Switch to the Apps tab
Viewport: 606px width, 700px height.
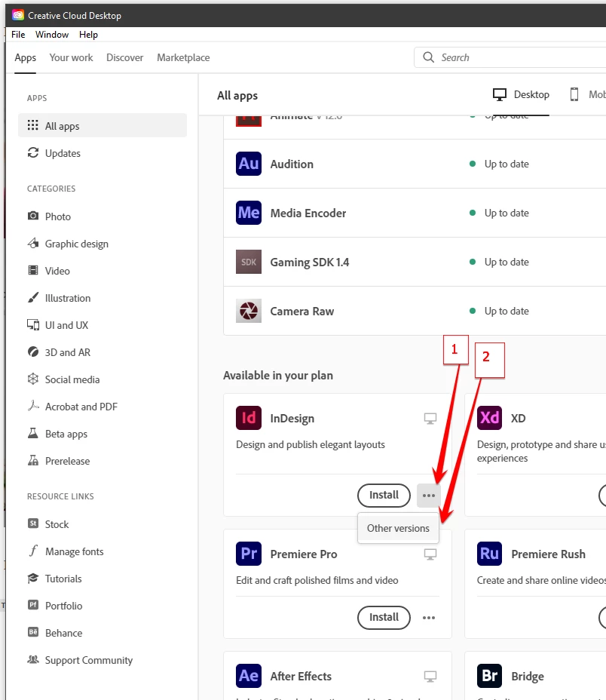[x=26, y=57]
